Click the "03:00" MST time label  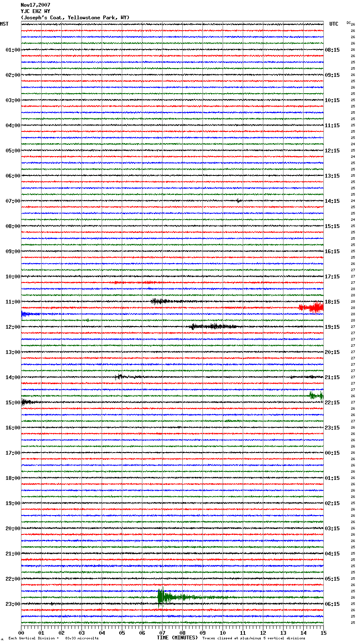pyautogui.click(x=13, y=100)
